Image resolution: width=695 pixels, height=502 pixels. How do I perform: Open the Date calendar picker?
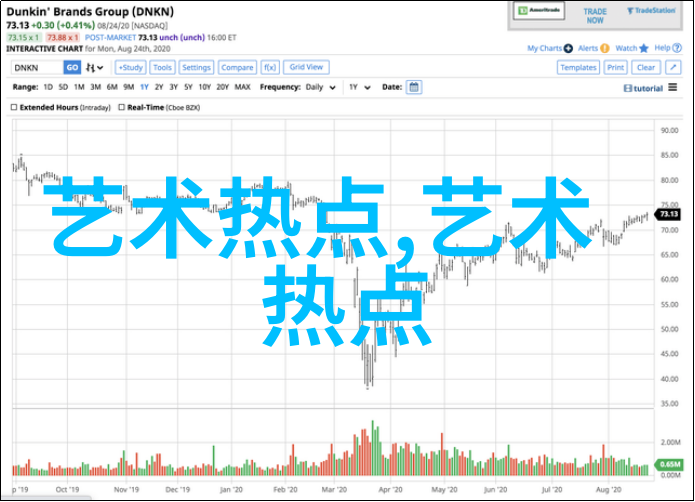[414, 87]
